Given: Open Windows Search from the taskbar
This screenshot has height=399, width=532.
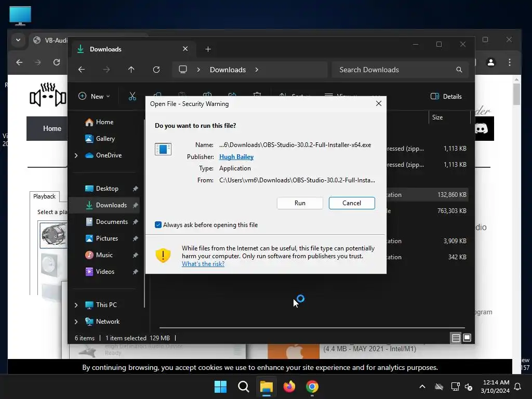Looking at the screenshot, I should point(243,387).
